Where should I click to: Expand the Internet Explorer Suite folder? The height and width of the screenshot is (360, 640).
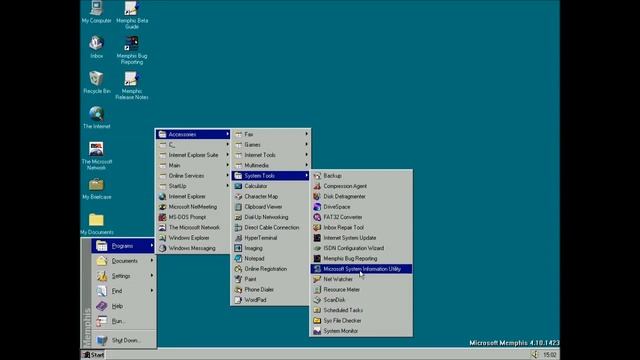[193, 155]
